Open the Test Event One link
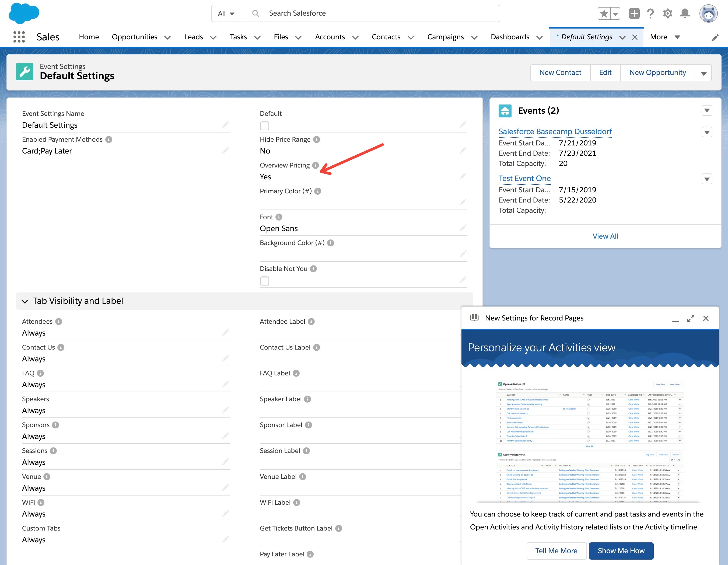 pos(525,179)
